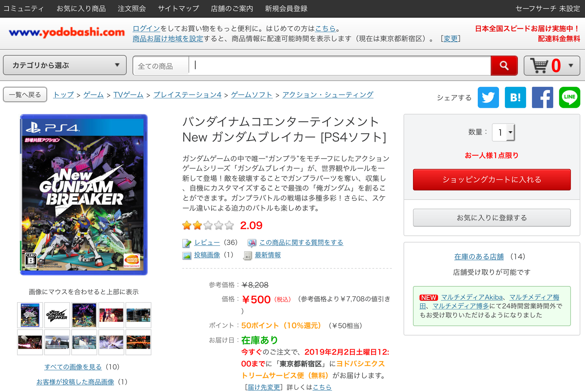Click the search text input field
This screenshot has width=585, height=392.
[x=340, y=66]
